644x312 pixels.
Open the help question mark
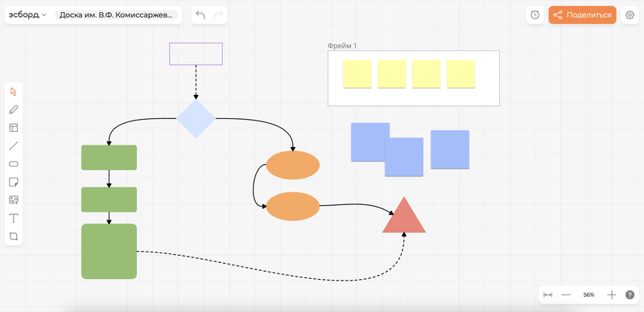pyautogui.click(x=630, y=295)
